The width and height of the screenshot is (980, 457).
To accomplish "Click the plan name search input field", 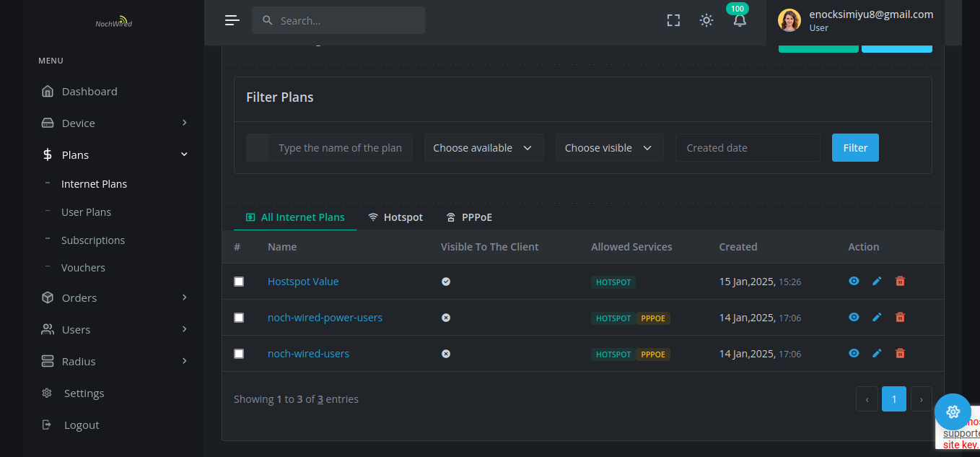I will (x=339, y=147).
